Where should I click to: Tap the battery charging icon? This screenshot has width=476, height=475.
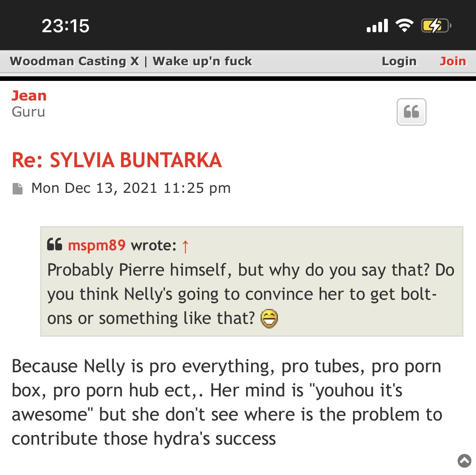tap(435, 26)
